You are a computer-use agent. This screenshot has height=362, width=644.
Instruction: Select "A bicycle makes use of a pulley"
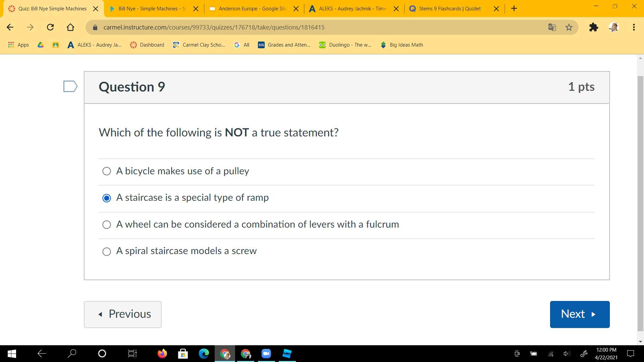point(107,171)
